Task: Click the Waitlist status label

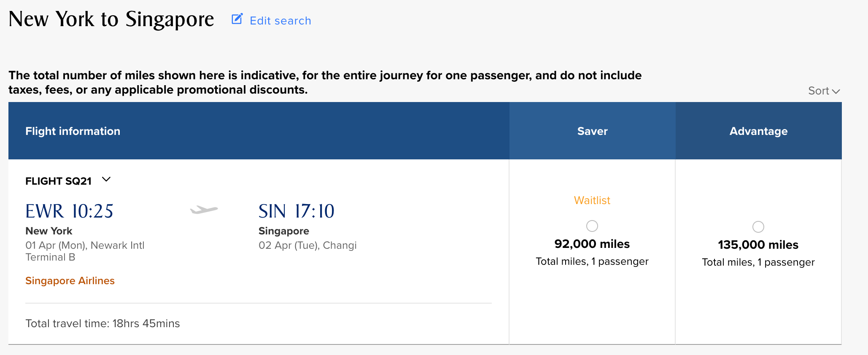Action: coord(592,200)
